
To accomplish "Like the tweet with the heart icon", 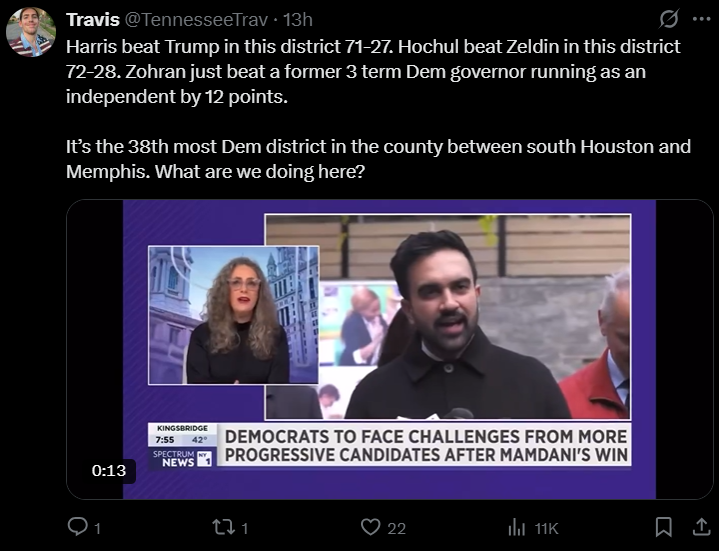I will tap(371, 527).
